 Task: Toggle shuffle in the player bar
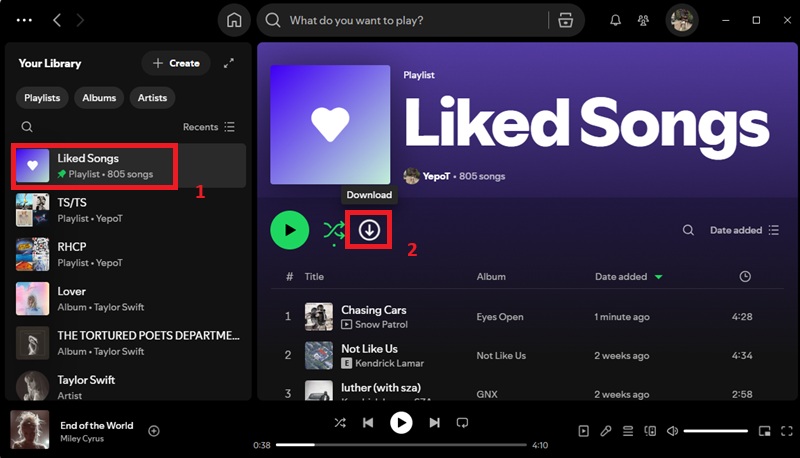(340, 423)
